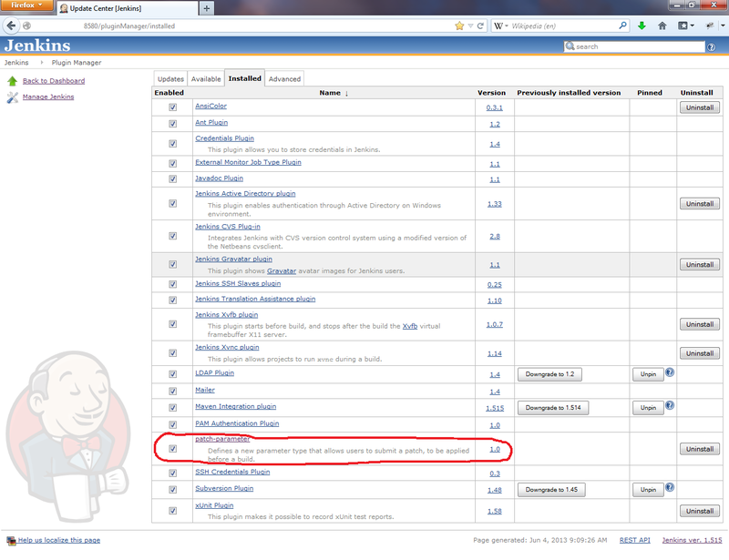This screenshot has height=560, width=729.
Task: Click the Wikipedia search magnifier icon
Action: click(622, 25)
